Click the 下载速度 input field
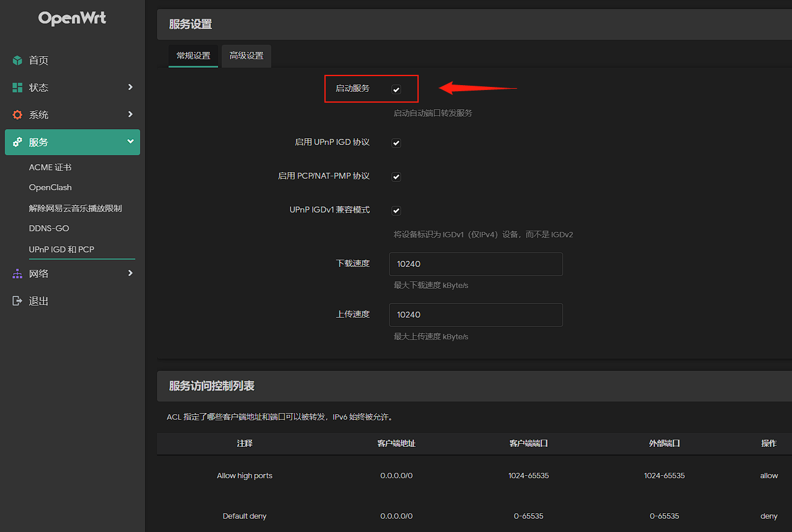792x532 pixels. click(x=476, y=264)
